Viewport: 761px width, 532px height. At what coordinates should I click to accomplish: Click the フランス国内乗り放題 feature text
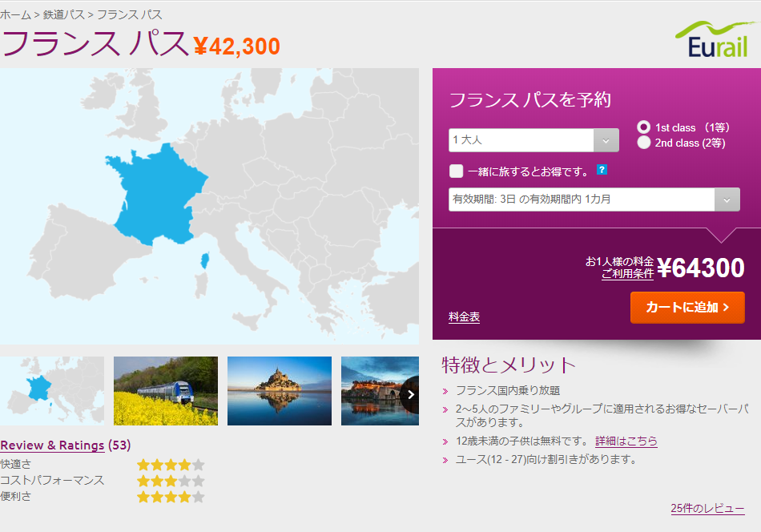(508, 391)
